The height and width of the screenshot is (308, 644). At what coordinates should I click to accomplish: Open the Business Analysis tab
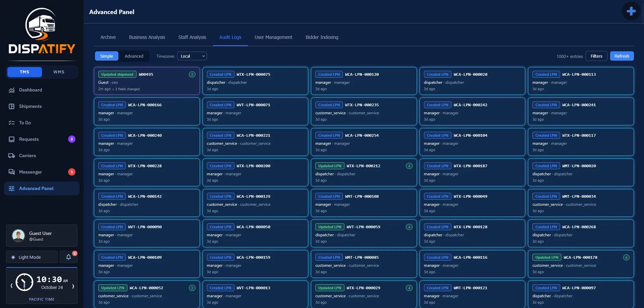[147, 37]
